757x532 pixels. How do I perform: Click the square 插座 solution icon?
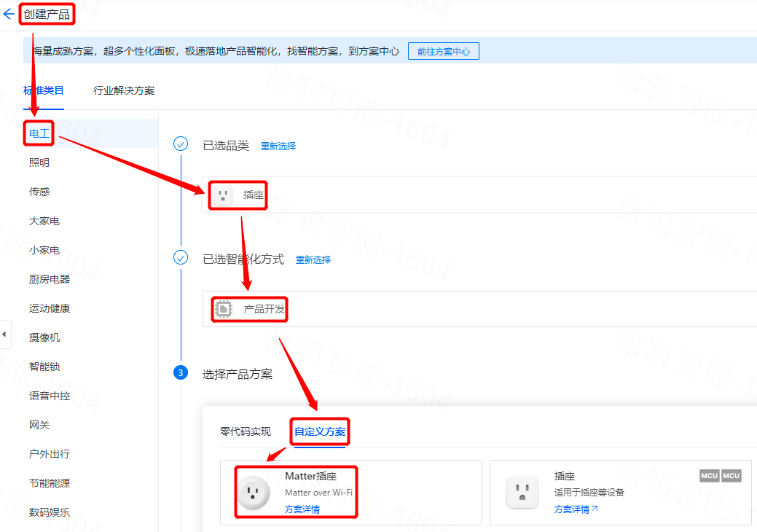pyautogui.click(x=522, y=493)
